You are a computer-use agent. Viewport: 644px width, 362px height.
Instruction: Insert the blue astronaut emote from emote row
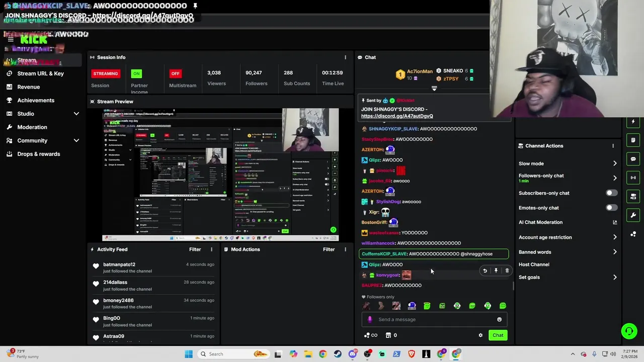click(412, 306)
